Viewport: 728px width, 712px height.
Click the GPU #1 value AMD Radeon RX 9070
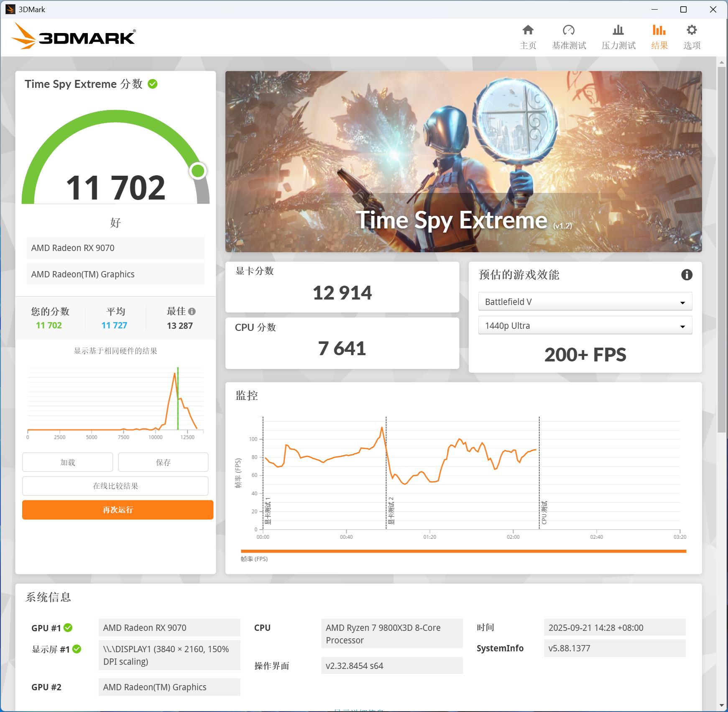click(169, 627)
